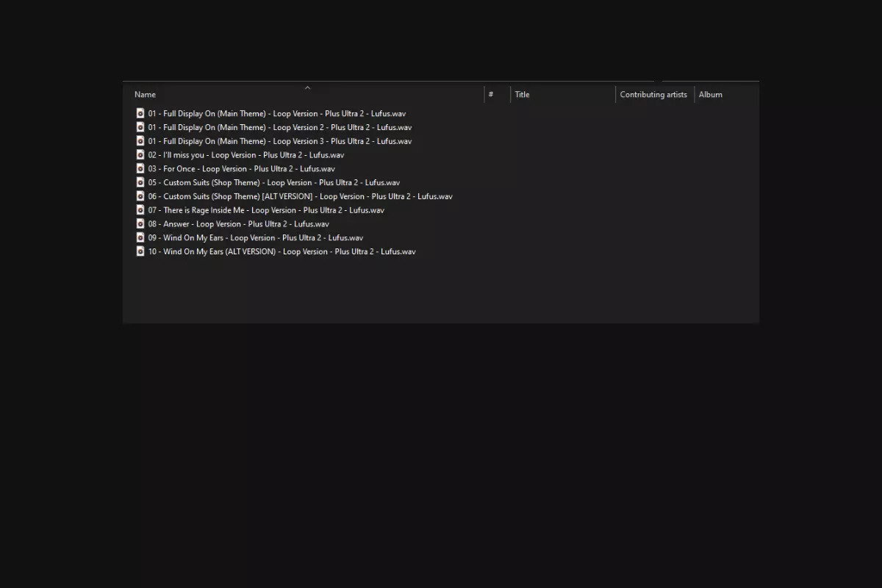Click the wav icon next to I'll miss you
This screenshot has width=882, height=588.
point(140,154)
